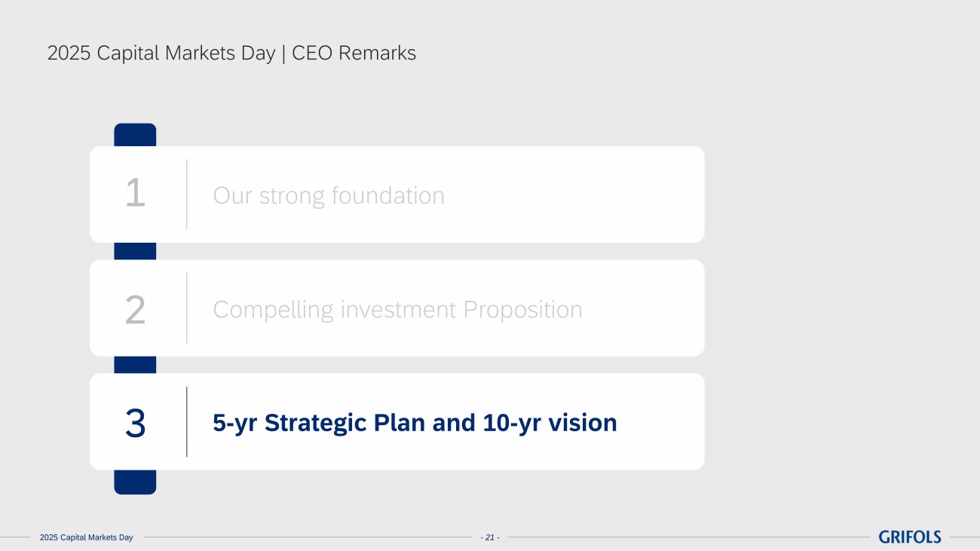
Task: Click blue bar tab above first card
Action: point(135,134)
